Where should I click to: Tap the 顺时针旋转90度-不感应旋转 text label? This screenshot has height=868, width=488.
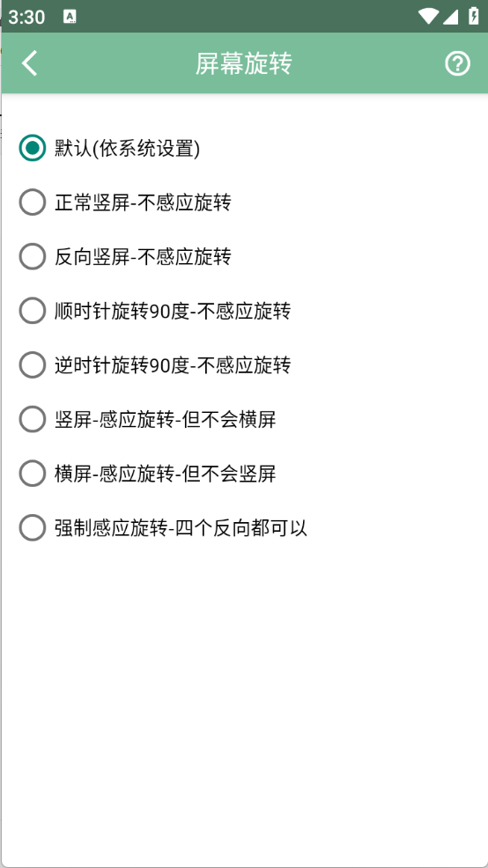(x=173, y=311)
